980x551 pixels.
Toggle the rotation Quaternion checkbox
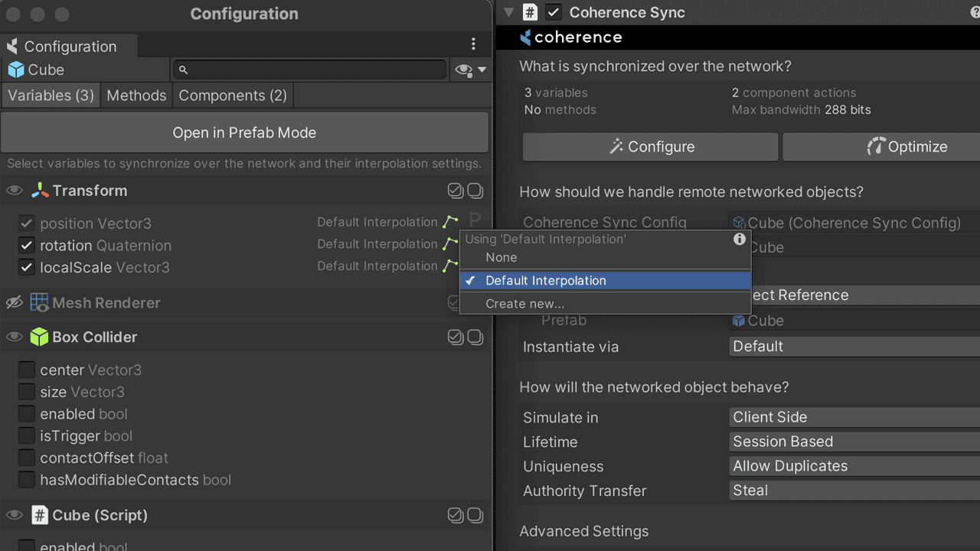coord(27,246)
